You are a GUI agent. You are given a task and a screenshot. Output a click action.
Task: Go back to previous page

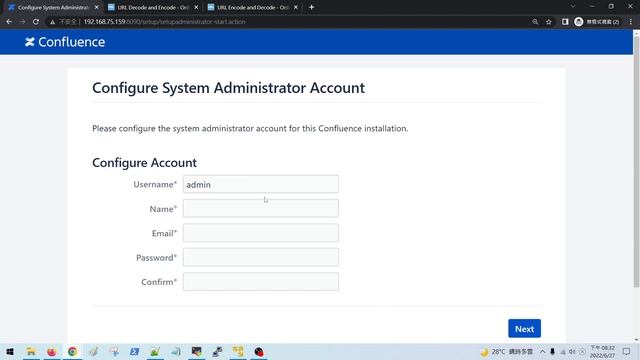(9, 22)
